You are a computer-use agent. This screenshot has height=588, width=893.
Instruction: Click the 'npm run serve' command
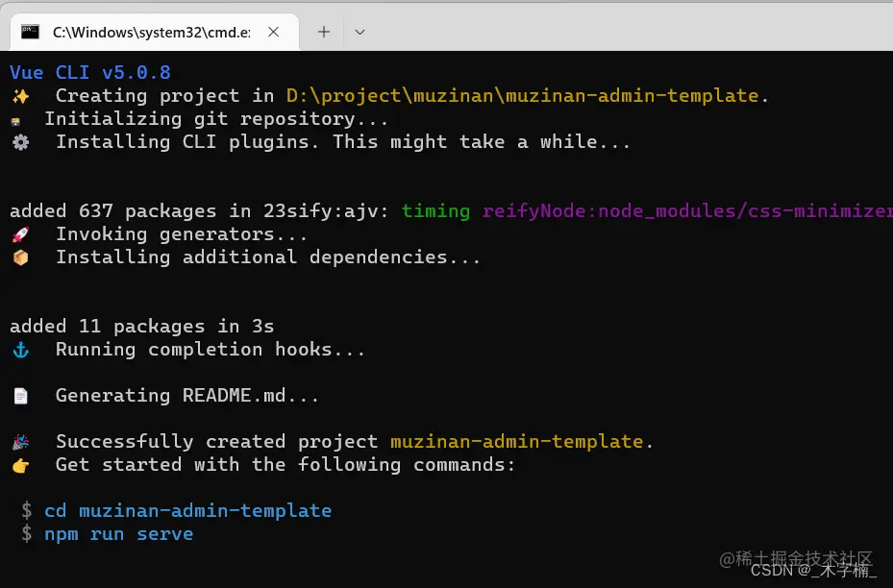pyautogui.click(x=119, y=534)
